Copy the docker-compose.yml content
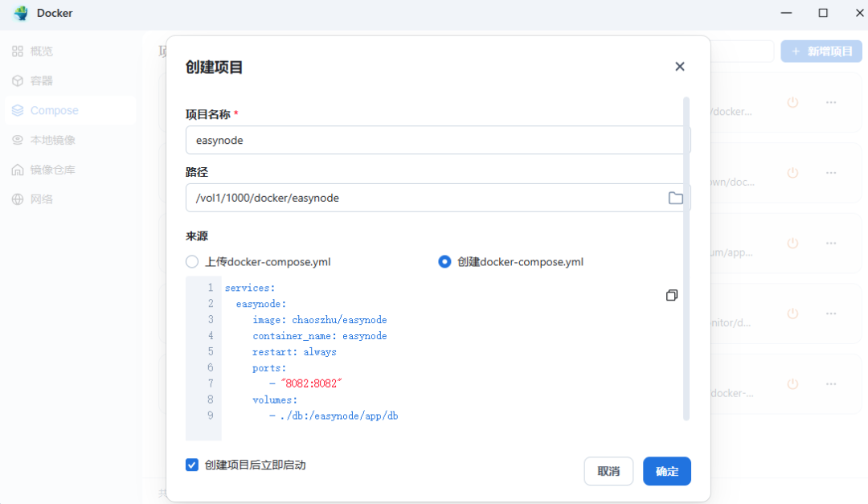 coord(672,295)
